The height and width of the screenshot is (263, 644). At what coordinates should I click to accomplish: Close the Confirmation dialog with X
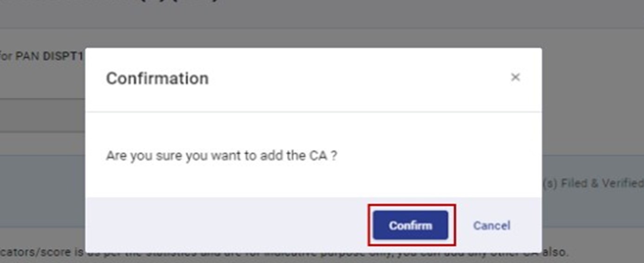pyautogui.click(x=515, y=78)
